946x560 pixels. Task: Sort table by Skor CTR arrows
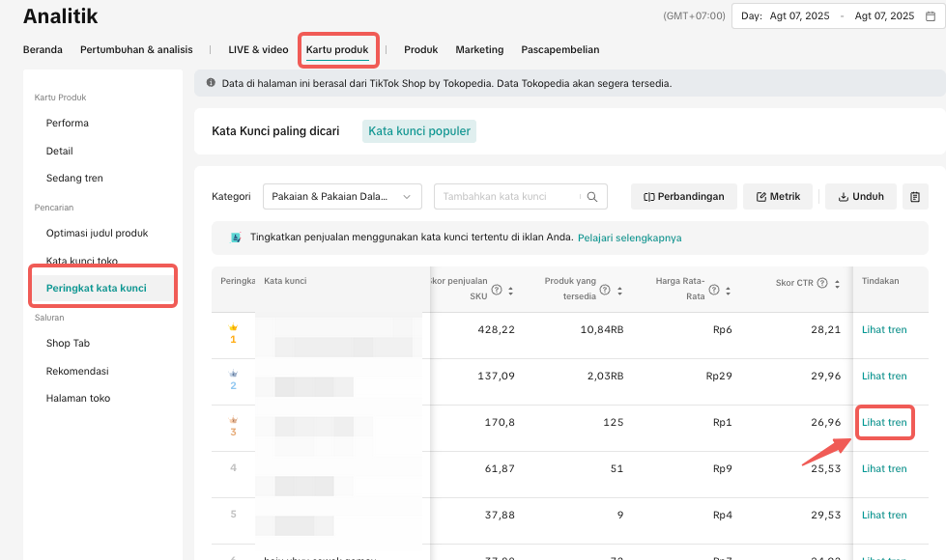pos(835,284)
